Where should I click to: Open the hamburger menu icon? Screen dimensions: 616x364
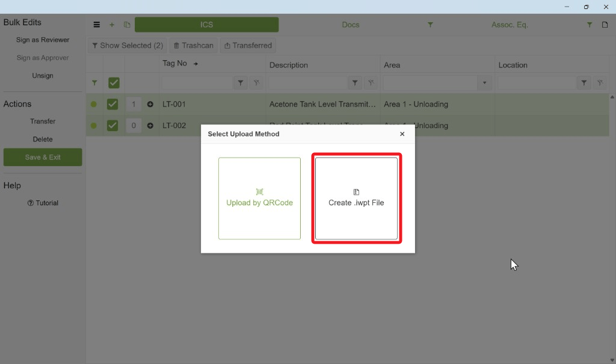click(97, 25)
